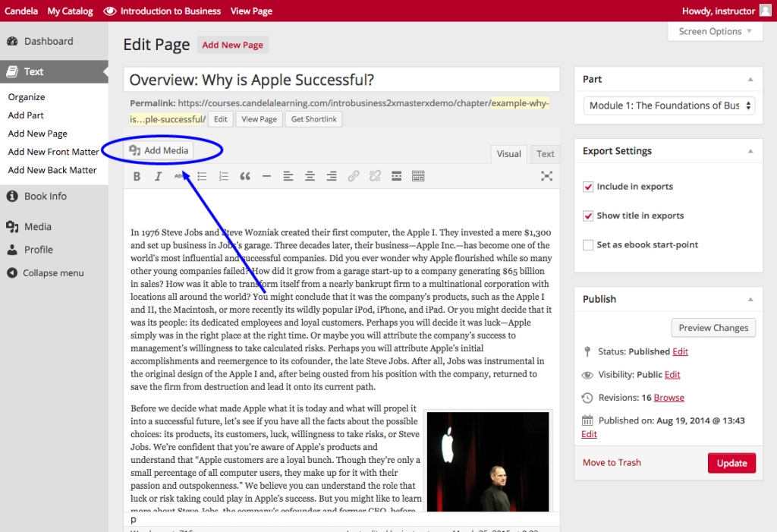Click the revisions clock icon

587,398
